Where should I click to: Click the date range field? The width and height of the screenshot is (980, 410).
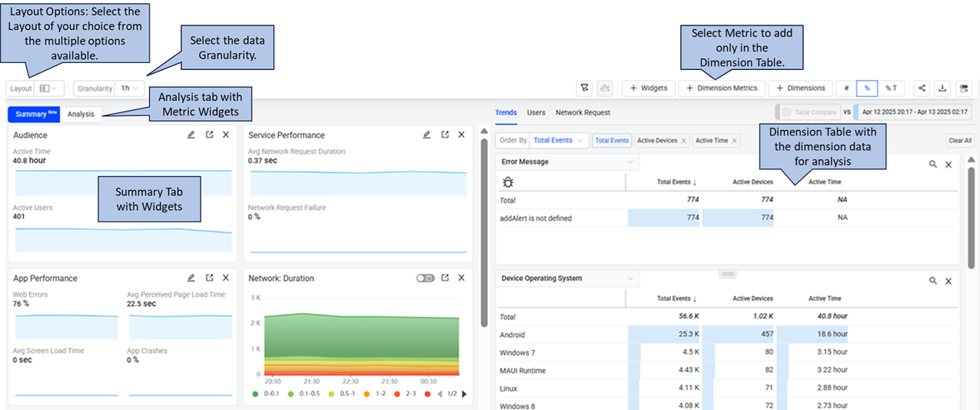912,112
